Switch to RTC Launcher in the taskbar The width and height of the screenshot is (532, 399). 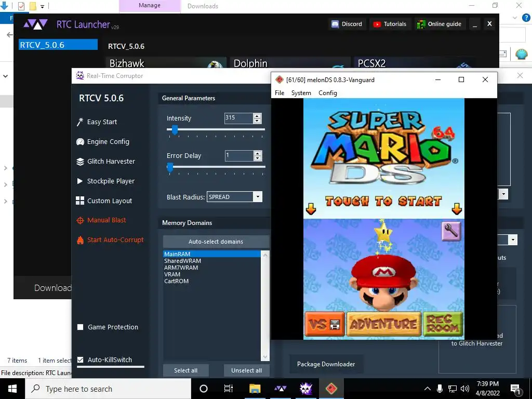[x=280, y=389]
